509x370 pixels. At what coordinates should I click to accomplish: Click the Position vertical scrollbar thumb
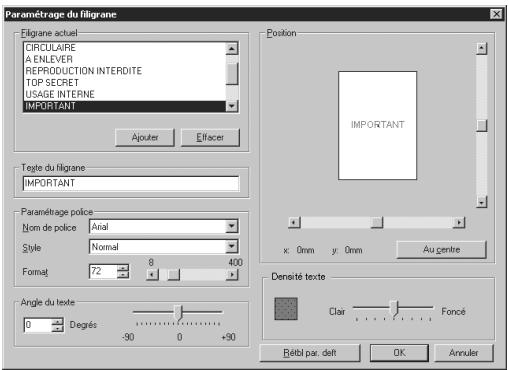482,126
